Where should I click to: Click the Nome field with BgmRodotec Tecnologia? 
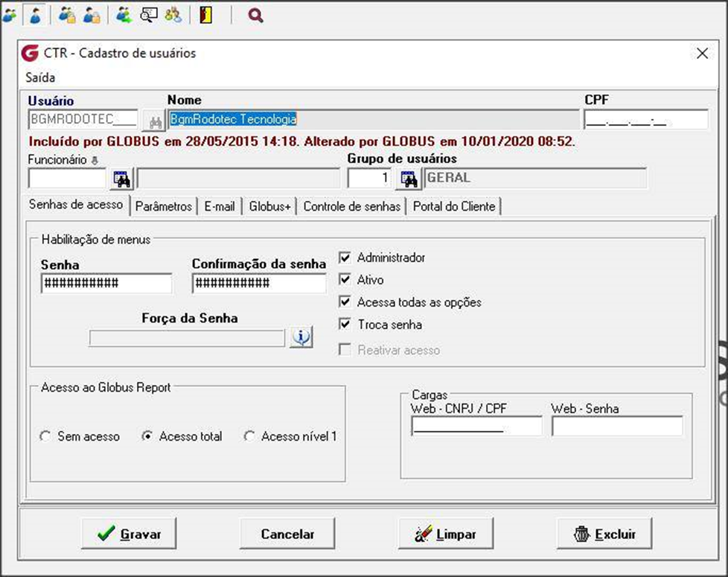pos(373,119)
